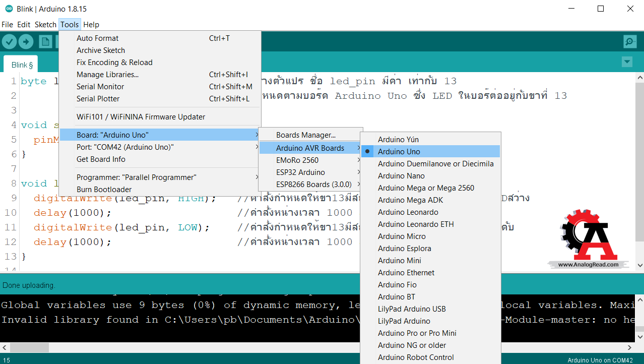The height and width of the screenshot is (364, 644).
Task: Select Fix Encoding & Reload
Action: (x=160, y=63)
